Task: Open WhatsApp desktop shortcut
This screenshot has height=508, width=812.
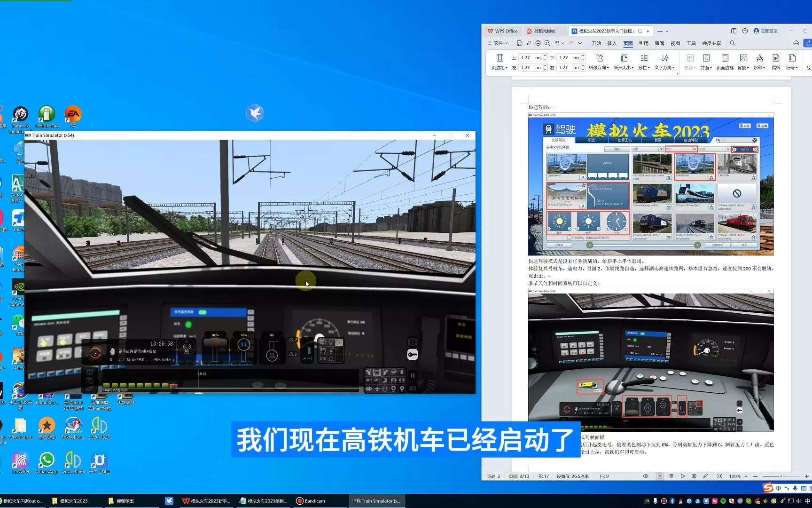Action: click(x=47, y=463)
